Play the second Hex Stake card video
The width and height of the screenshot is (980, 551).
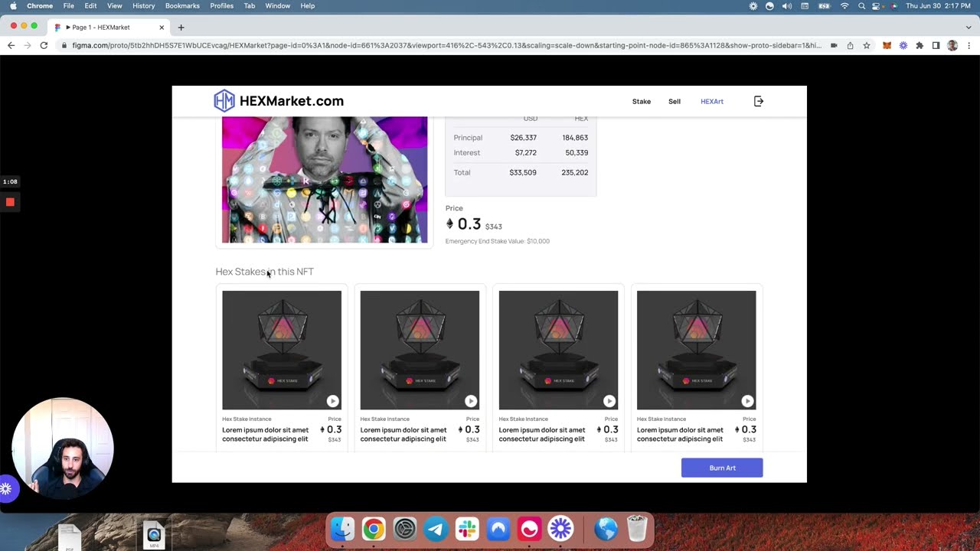point(471,401)
